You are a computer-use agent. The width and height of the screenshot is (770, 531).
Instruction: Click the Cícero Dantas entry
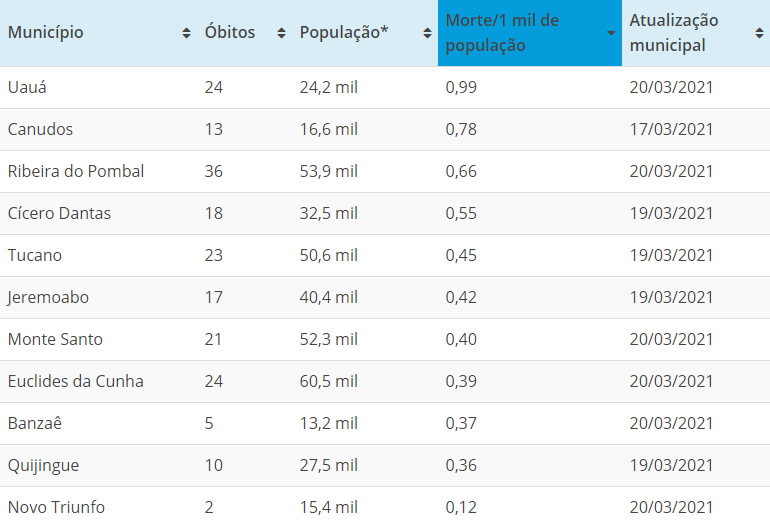click(59, 213)
